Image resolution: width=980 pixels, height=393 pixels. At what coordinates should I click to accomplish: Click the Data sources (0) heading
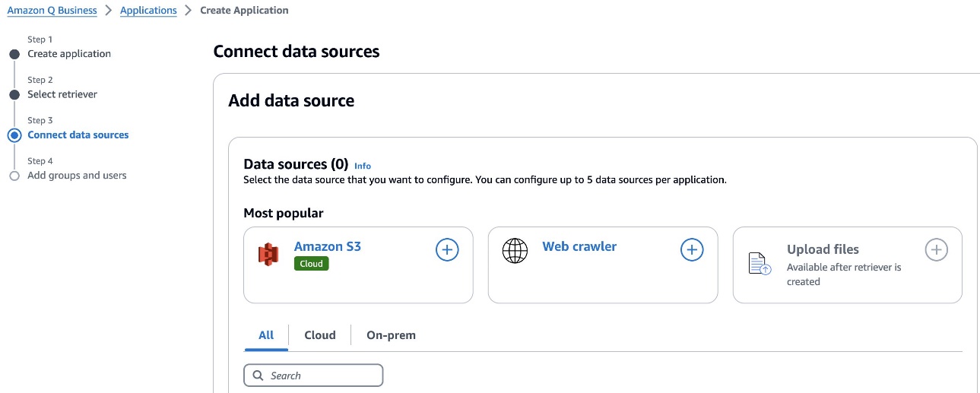[x=296, y=164]
